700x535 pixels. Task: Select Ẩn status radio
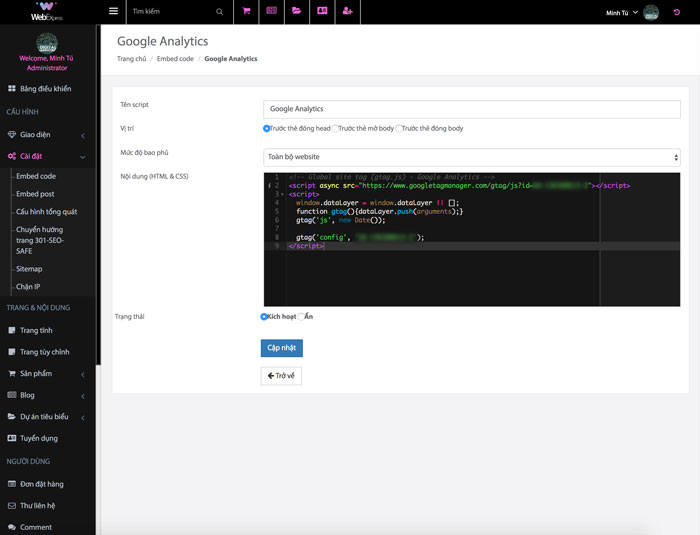301,317
